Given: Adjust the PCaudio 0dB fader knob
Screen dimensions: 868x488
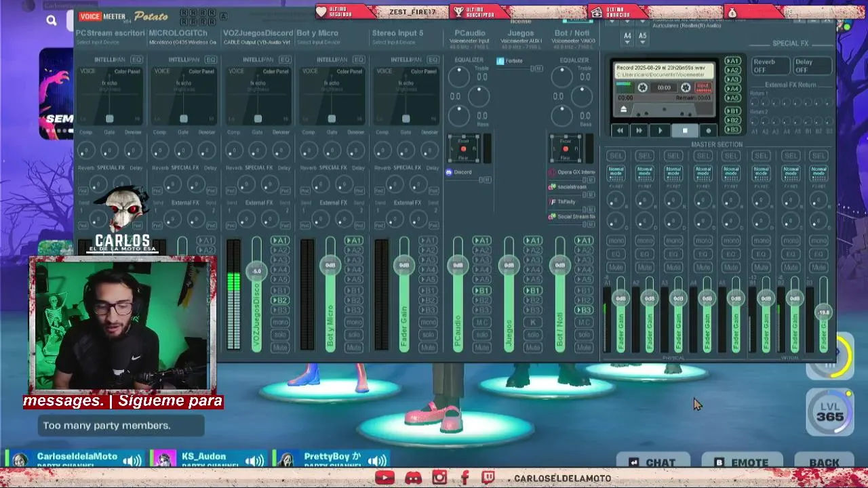Looking at the screenshot, I should 458,265.
